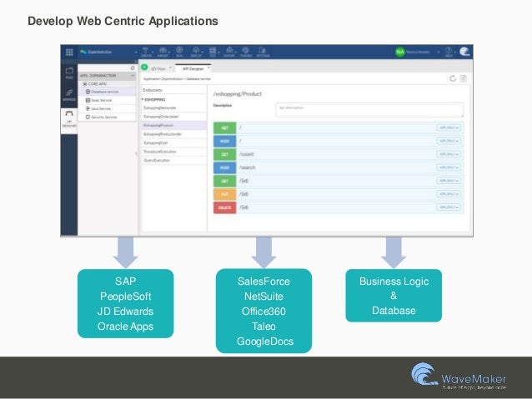Screen dimensions: 532x399
Task: Select Security Service in the tree
Action: pos(104,117)
